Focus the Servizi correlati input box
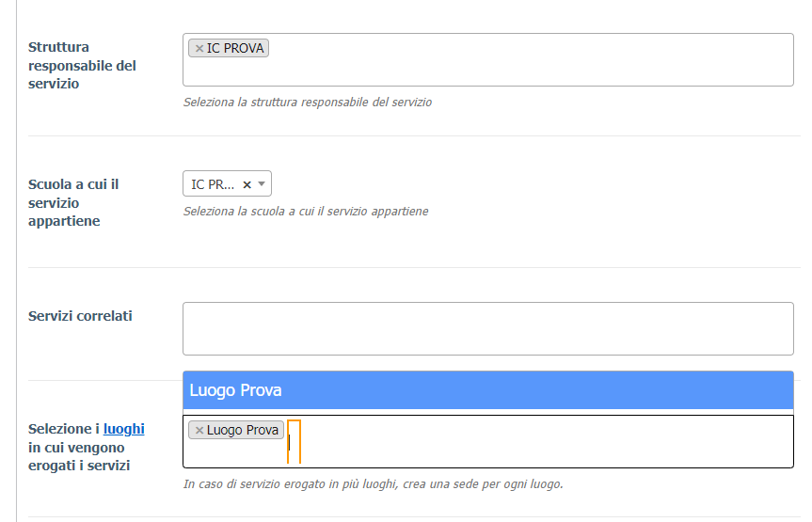 (x=487, y=329)
